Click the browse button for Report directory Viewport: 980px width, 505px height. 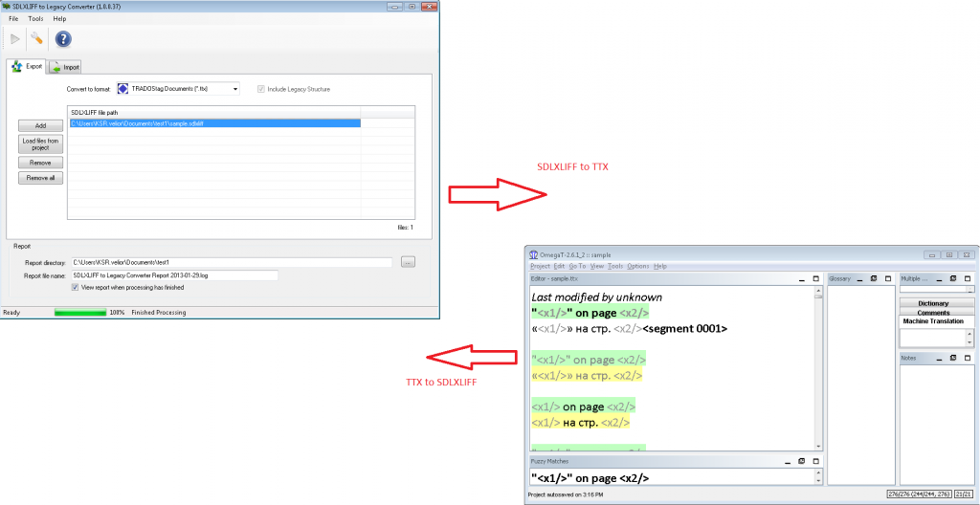pyautogui.click(x=408, y=262)
